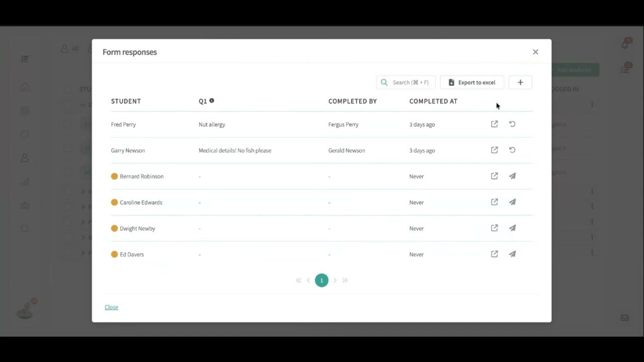
Task: Open Ed Davers' form externally
Action: click(495, 254)
